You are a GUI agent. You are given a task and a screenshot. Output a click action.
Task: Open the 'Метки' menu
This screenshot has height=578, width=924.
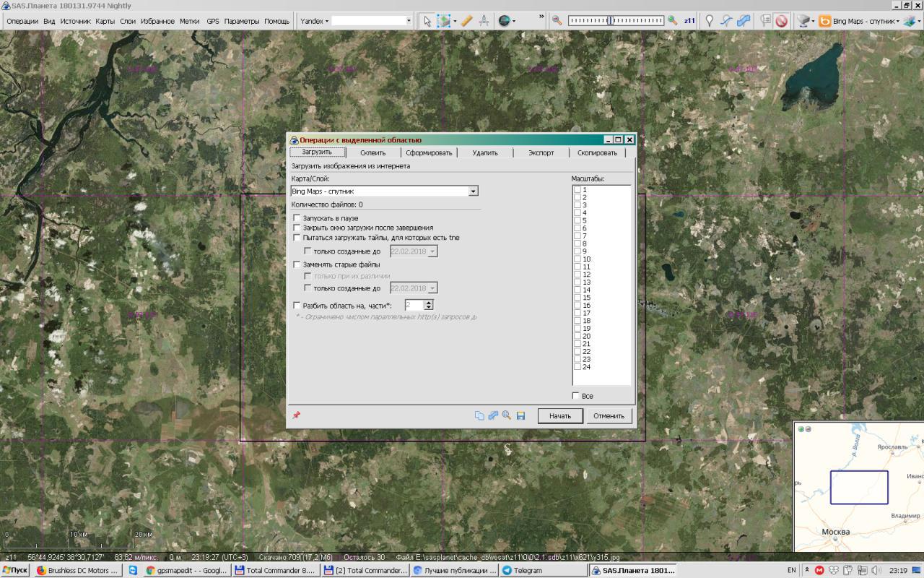coord(190,21)
